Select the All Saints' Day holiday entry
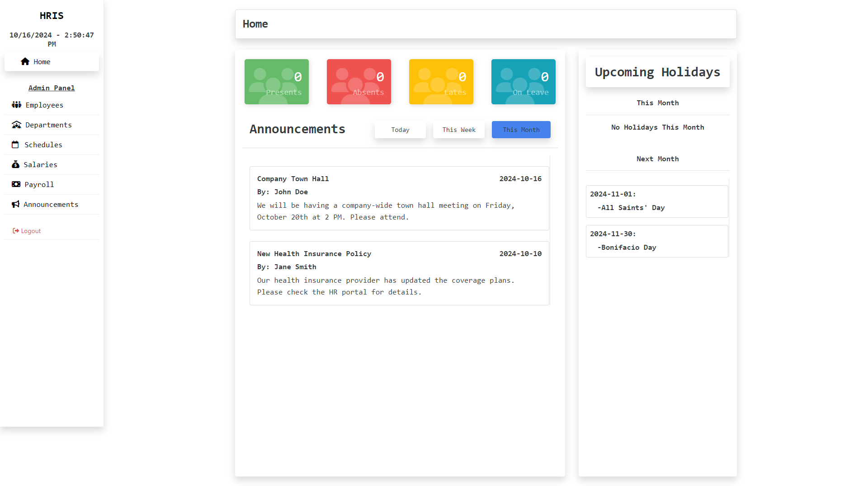Screen dimensions: 868x486 (x=657, y=201)
